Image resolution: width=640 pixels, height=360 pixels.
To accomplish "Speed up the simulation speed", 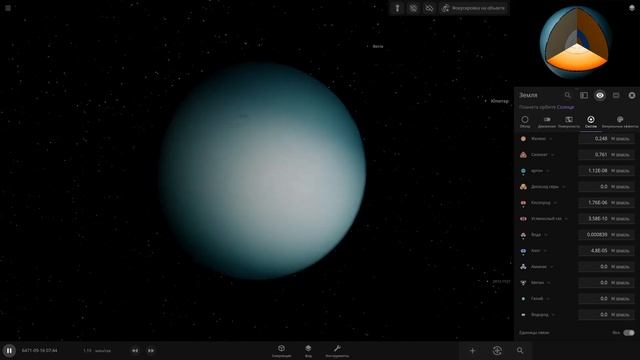I will [151, 350].
